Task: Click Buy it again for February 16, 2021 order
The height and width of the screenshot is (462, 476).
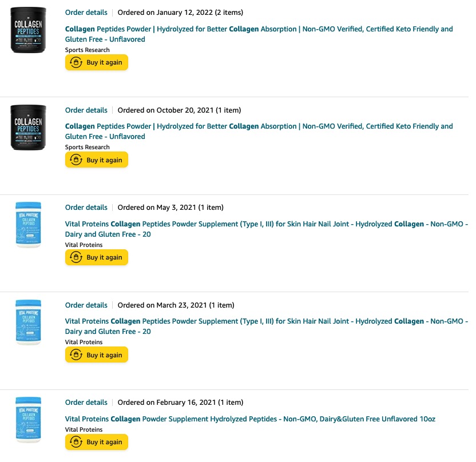Action: click(97, 443)
